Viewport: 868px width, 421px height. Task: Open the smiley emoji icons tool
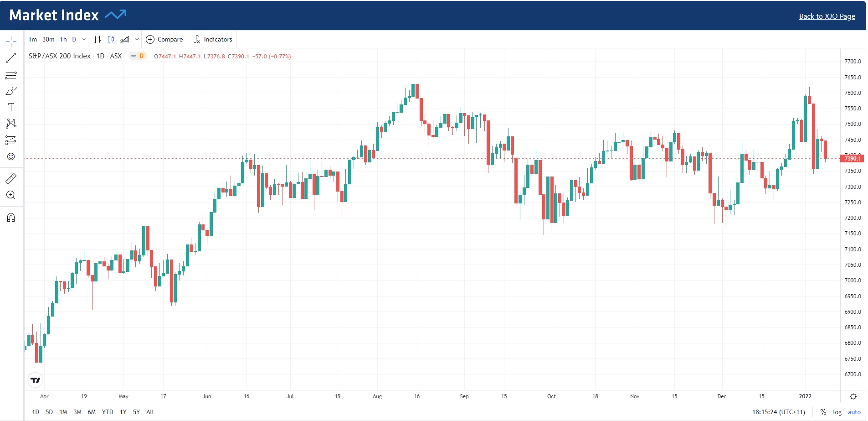tap(11, 156)
